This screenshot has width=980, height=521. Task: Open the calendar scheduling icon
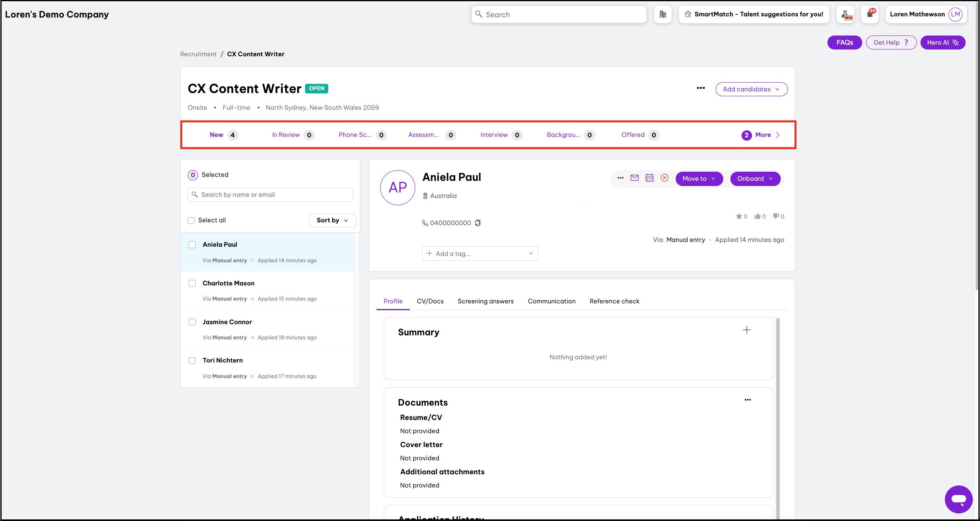[x=650, y=178]
